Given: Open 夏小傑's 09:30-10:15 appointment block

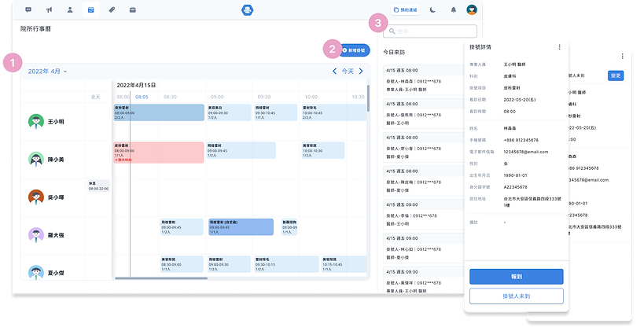Looking at the screenshot, I should [286, 264].
